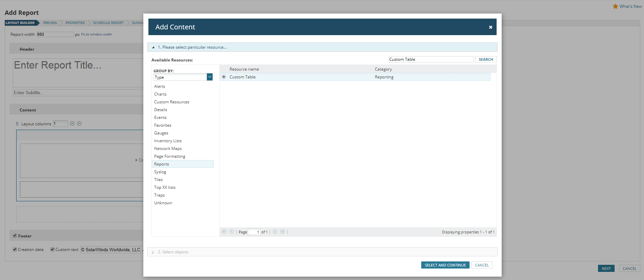Select the Custom Resources group
Image resolution: width=644 pixels, height=280 pixels.
[172, 102]
